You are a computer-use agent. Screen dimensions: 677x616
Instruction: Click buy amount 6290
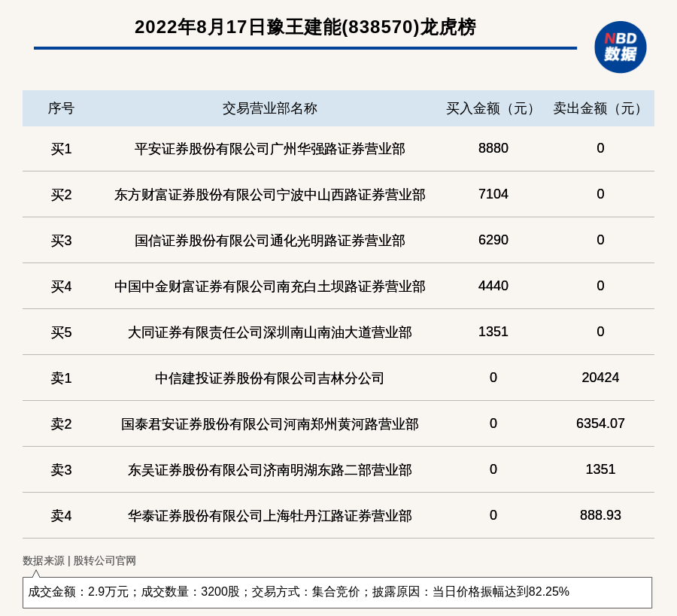tap(493, 240)
